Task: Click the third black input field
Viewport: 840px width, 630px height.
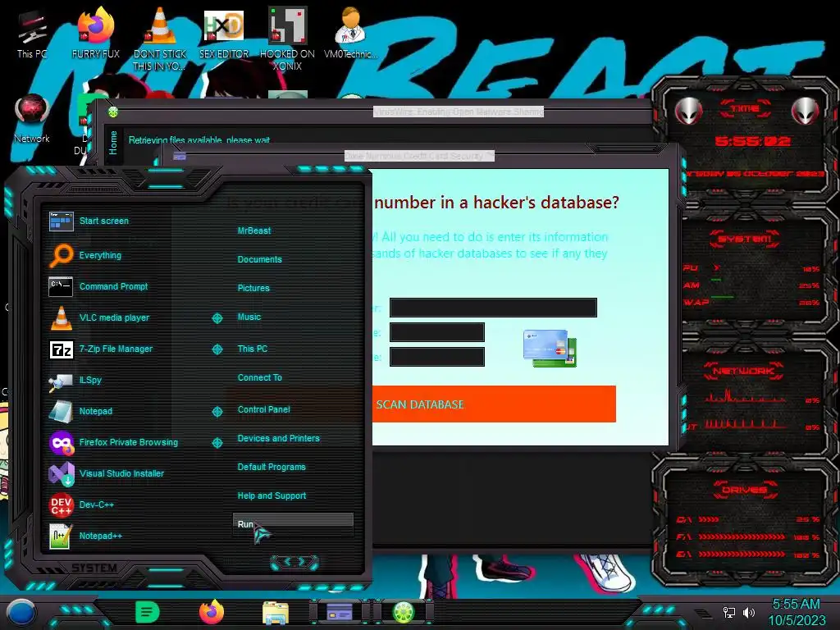Action: [x=437, y=357]
